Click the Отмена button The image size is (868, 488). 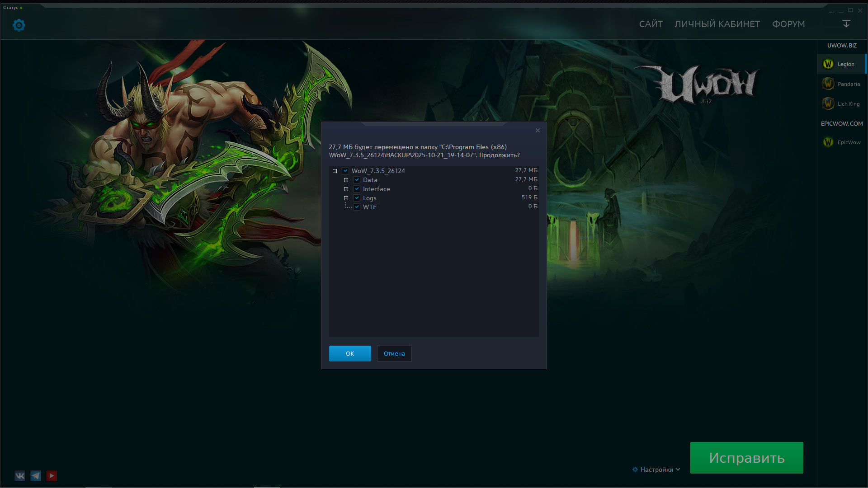pos(394,353)
